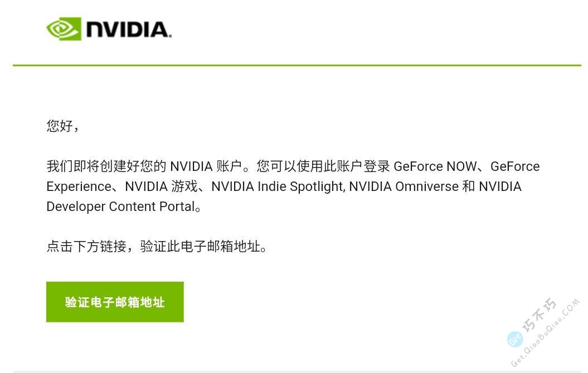Image resolution: width=588 pixels, height=373 pixels.
Task: Click the green divider line under the header
Action: 294,66
